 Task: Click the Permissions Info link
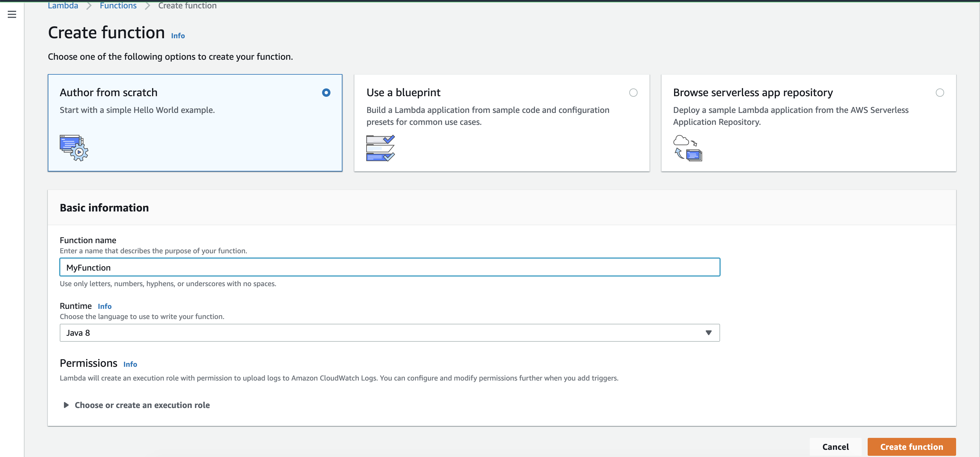tap(130, 364)
